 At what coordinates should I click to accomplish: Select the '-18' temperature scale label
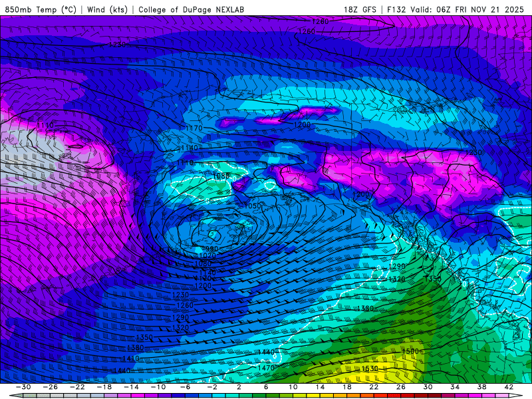coord(104,387)
